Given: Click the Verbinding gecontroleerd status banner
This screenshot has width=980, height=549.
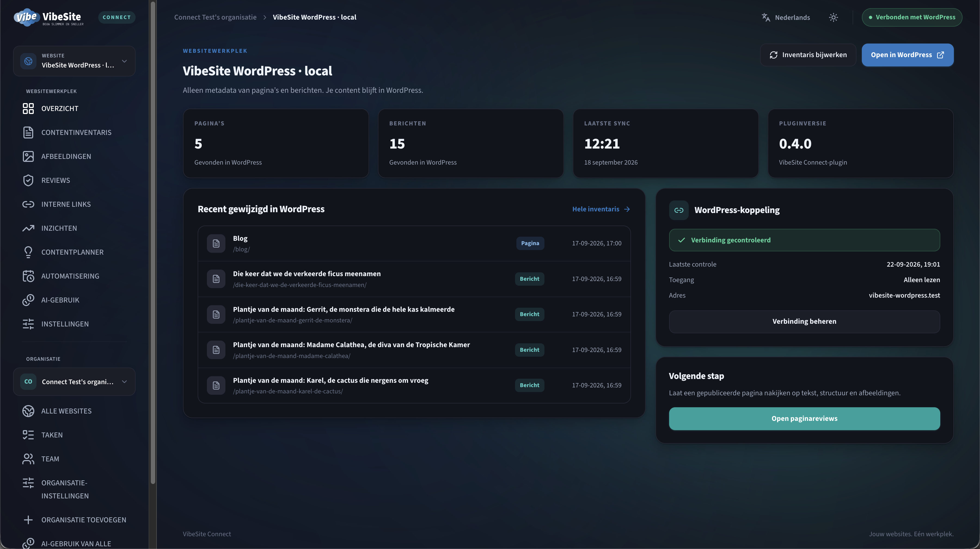Looking at the screenshot, I should tap(804, 240).
